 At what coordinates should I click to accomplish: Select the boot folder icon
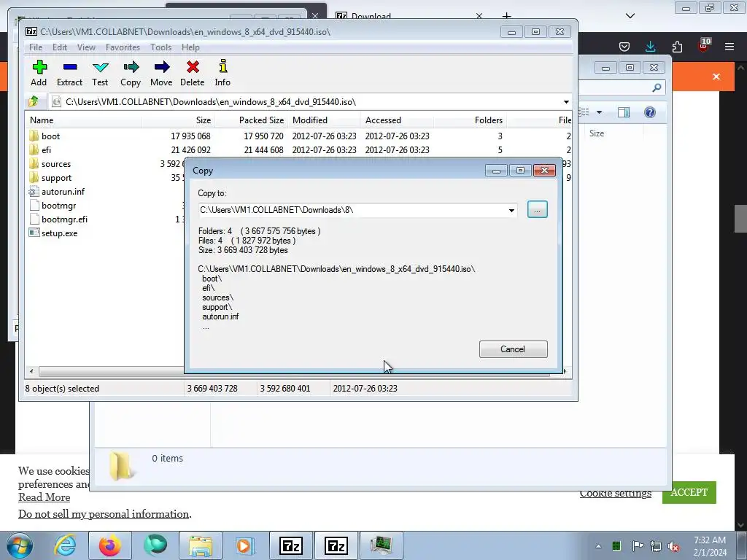click(34, 136)
